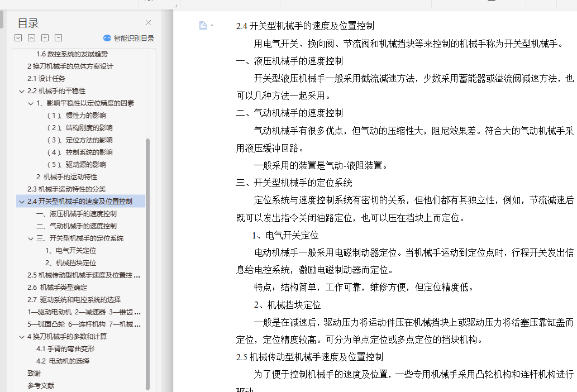Collapse the 2.4 开关型机械手的速度及位置控制 node

coord(22,202)
